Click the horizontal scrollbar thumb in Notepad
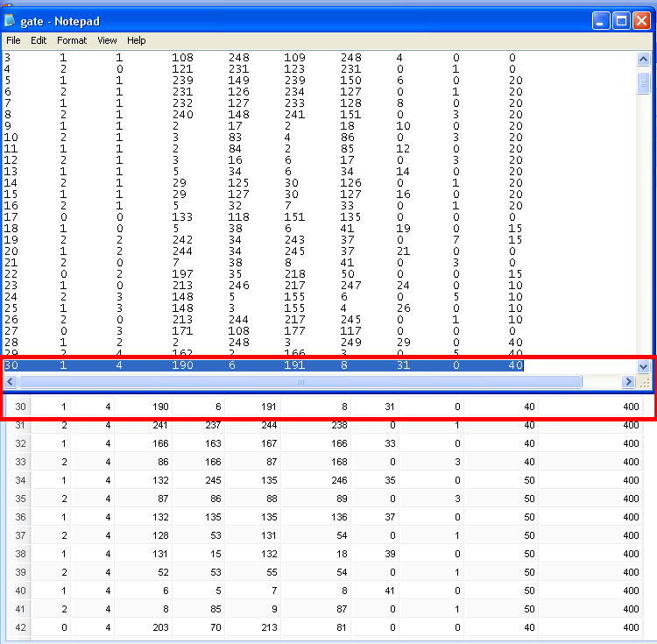Screen dimensions: 657x644 coord(300,382)
